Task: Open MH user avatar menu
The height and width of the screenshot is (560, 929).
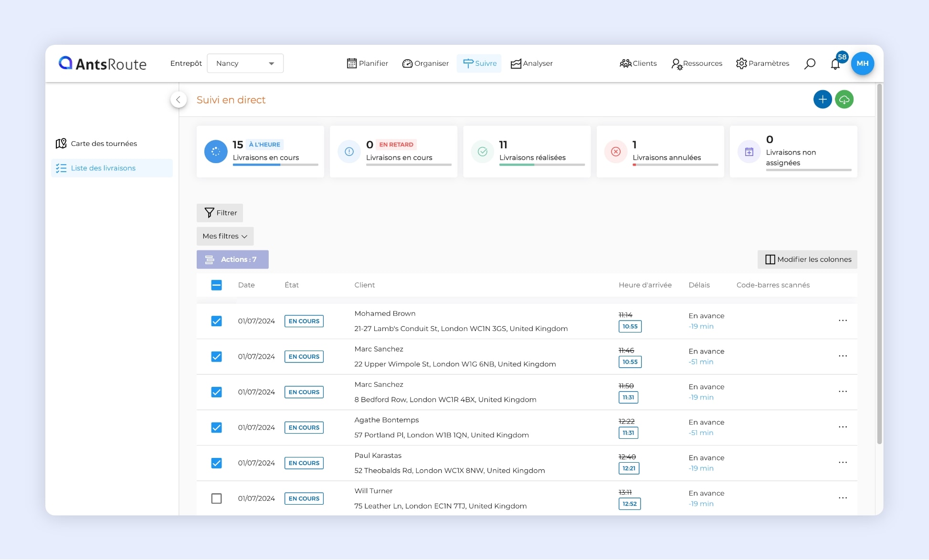Action: point(862,63)
